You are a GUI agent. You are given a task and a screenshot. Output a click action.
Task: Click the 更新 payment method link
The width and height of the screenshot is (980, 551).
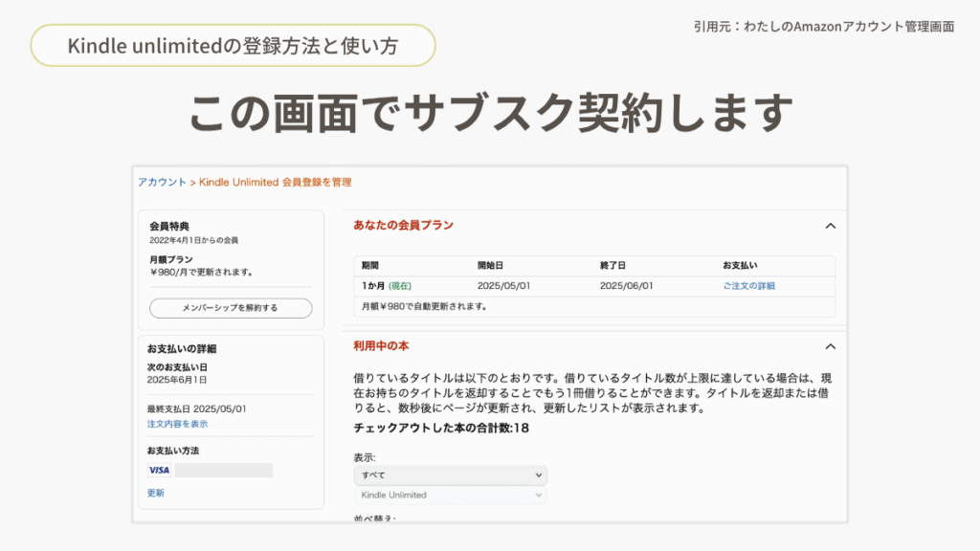[x=156, y=493]
